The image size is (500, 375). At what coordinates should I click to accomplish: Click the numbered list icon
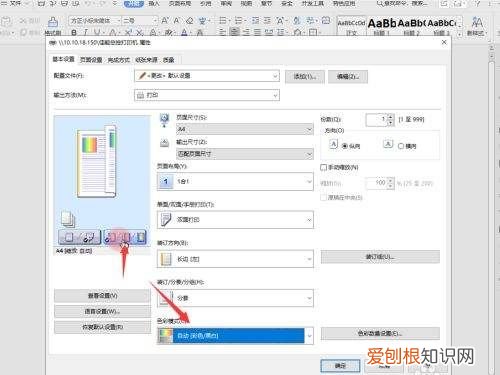point(239,21)
